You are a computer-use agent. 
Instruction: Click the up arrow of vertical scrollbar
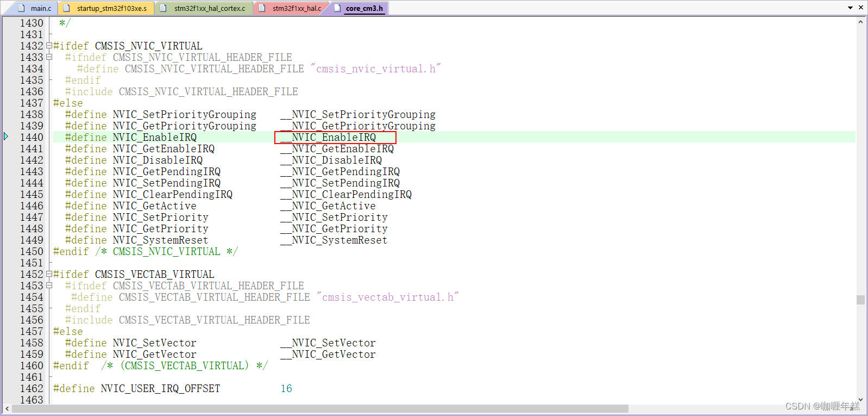click(860, 22)
